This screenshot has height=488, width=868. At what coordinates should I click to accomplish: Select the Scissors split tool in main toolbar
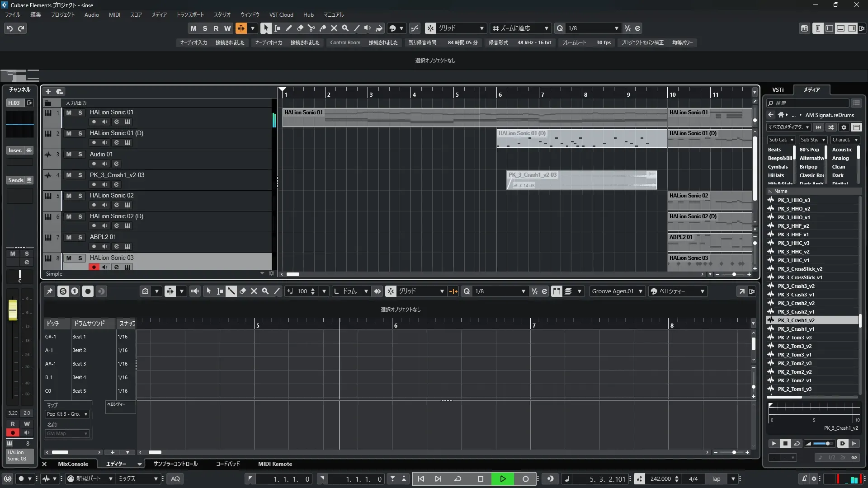[311, 28]
